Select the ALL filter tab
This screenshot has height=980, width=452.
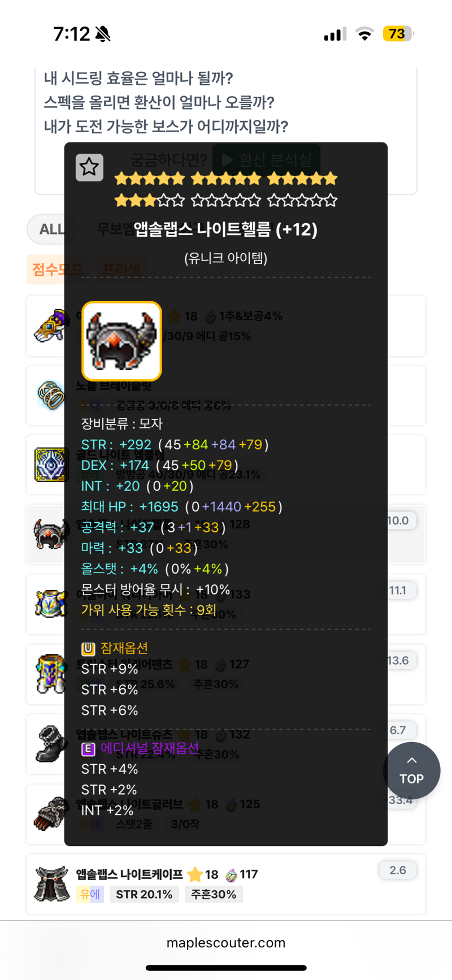coord(51,229)
